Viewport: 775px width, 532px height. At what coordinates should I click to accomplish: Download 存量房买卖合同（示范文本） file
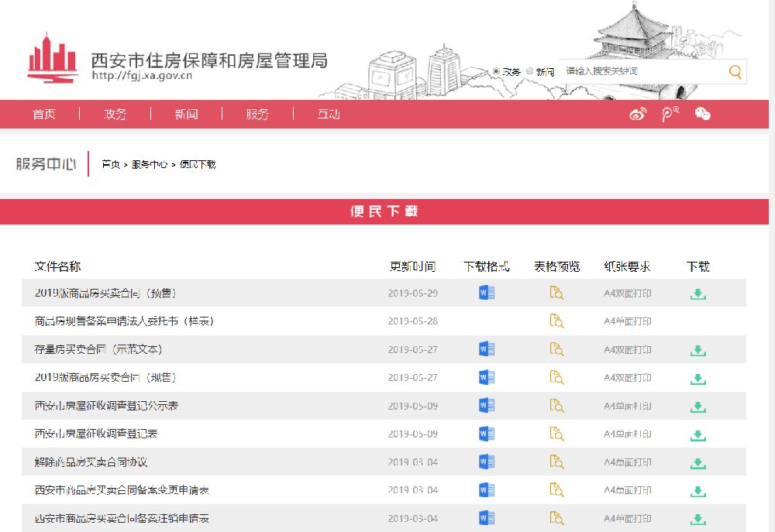pyautogui.click(x=698, y=350)
